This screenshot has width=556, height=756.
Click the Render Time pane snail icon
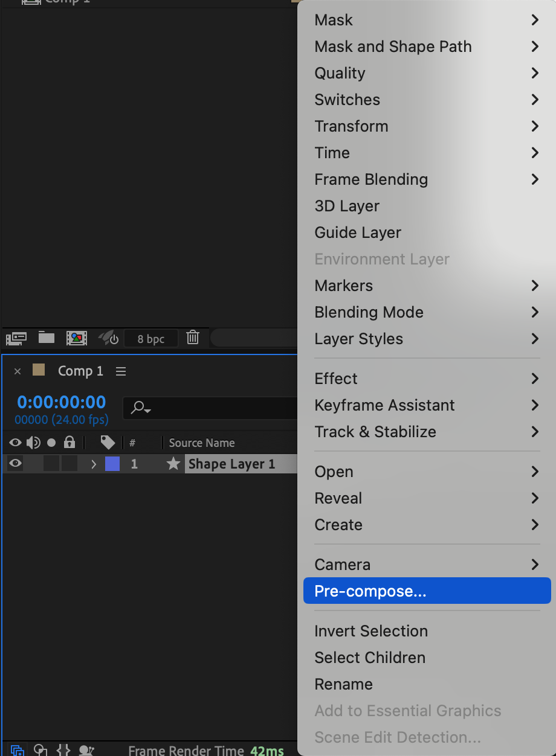click(87, 751)
